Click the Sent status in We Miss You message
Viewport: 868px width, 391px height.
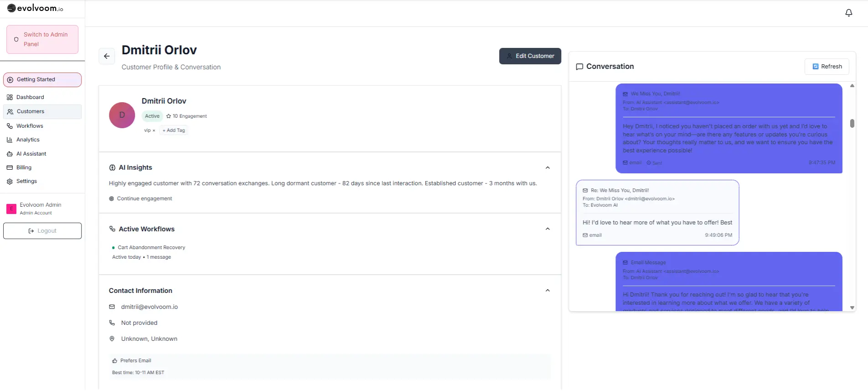click(654, 163)
